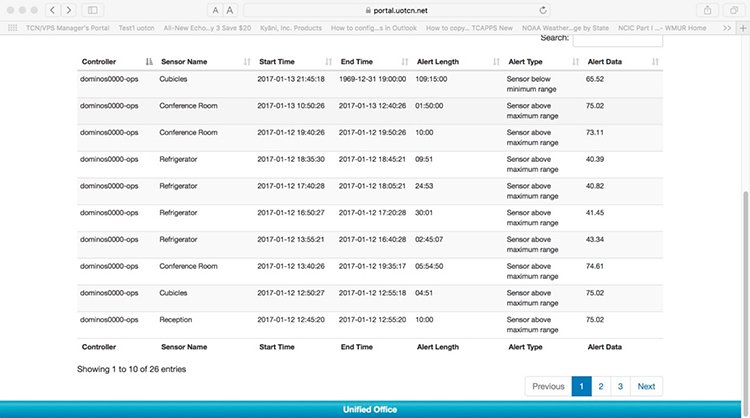
Task: Sort table by Alert Length column
Action: [x=458, y=62]
